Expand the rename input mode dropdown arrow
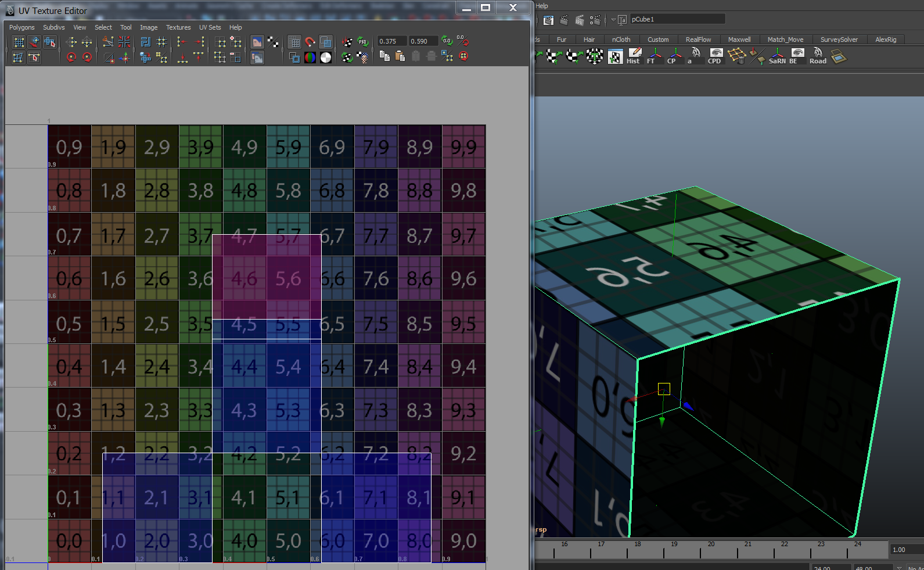Viewport: 924px width, 570px height. (x=613, y=20)
